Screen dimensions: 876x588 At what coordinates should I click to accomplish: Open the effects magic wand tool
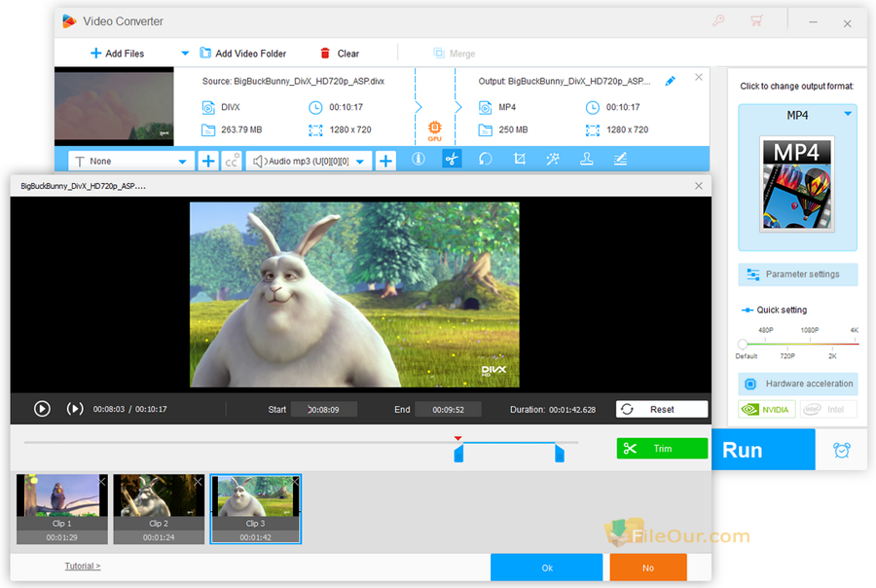pyautogui.click(x=553, y=160)
